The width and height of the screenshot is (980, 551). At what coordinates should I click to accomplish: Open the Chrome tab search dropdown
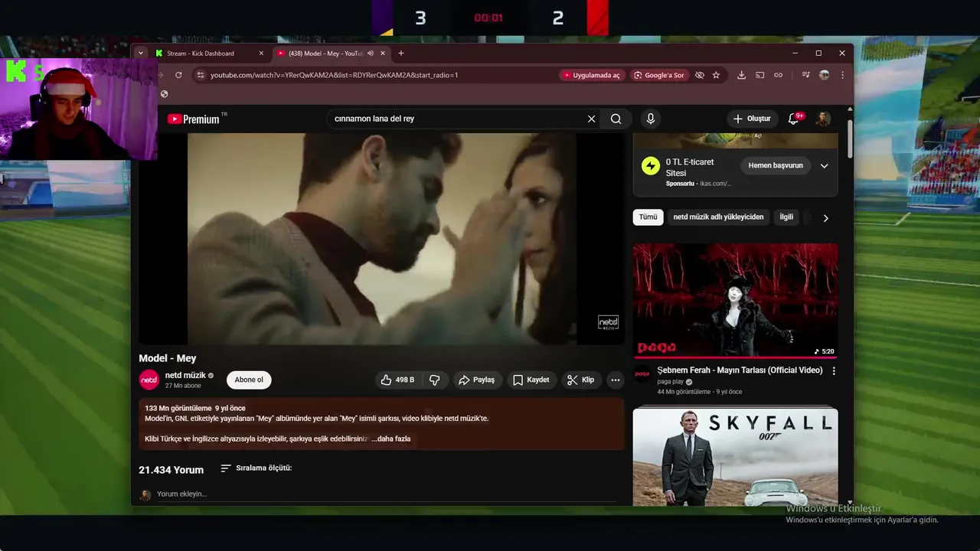[140, 54]
